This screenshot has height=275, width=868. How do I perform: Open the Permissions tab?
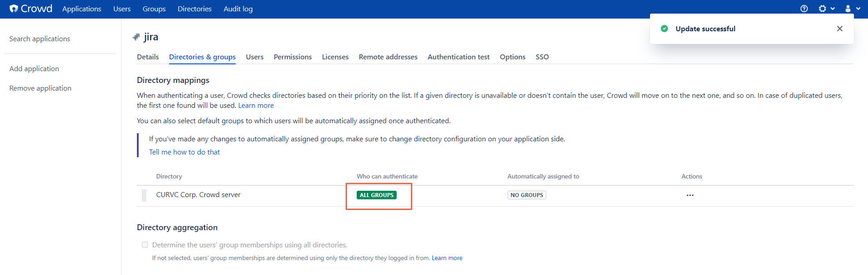[x=293, y=57]
